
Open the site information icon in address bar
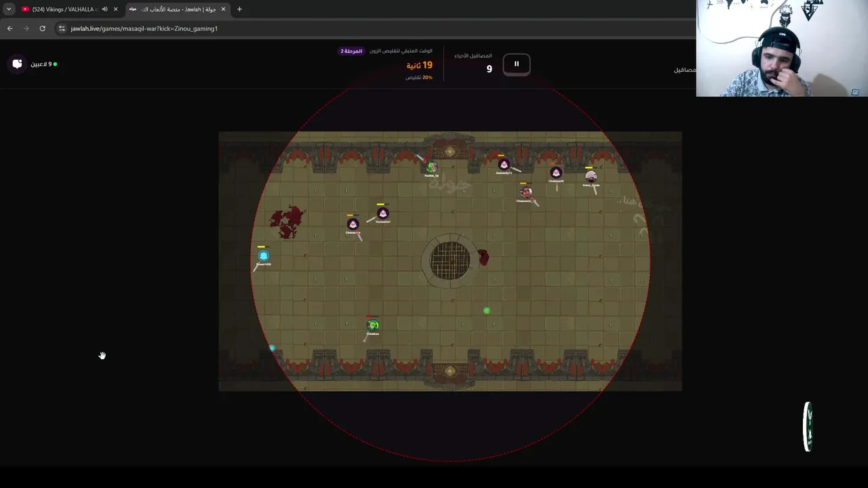pos(62,28)
